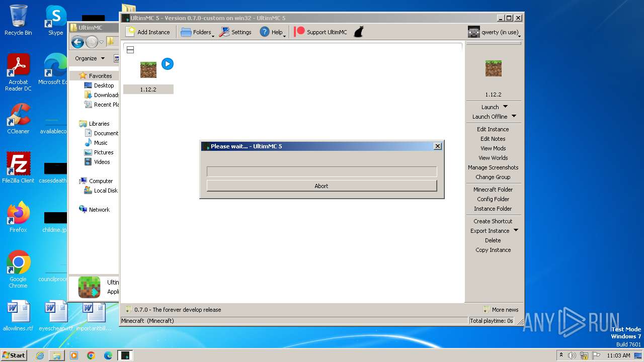Viewport: 644px width, 362px height.
Task: Click the Add Instance toolbar button
Action: [x=148, y=32]
